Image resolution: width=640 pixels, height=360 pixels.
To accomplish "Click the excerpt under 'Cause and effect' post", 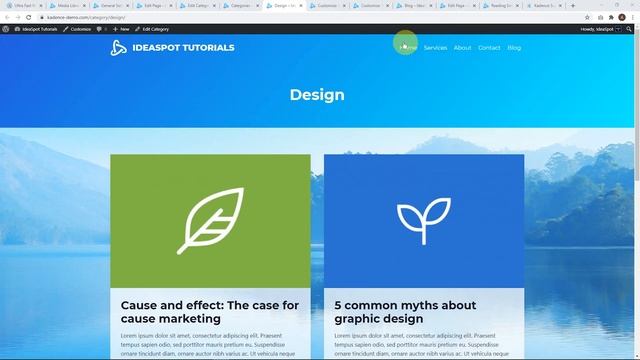I will point(208,345).
